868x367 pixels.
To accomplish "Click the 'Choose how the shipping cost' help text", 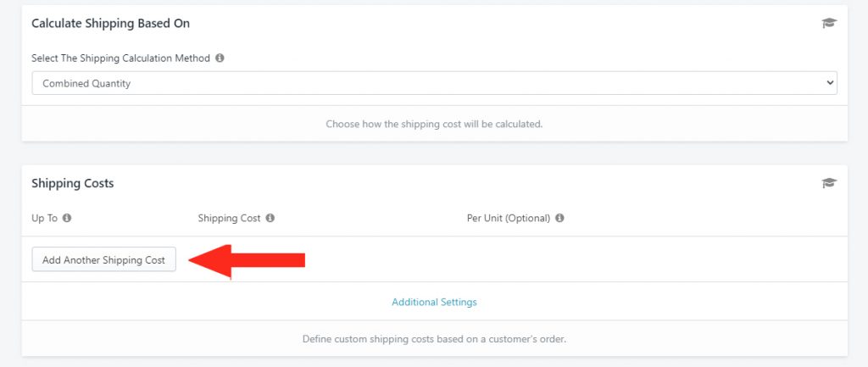I will coord(434,124).
